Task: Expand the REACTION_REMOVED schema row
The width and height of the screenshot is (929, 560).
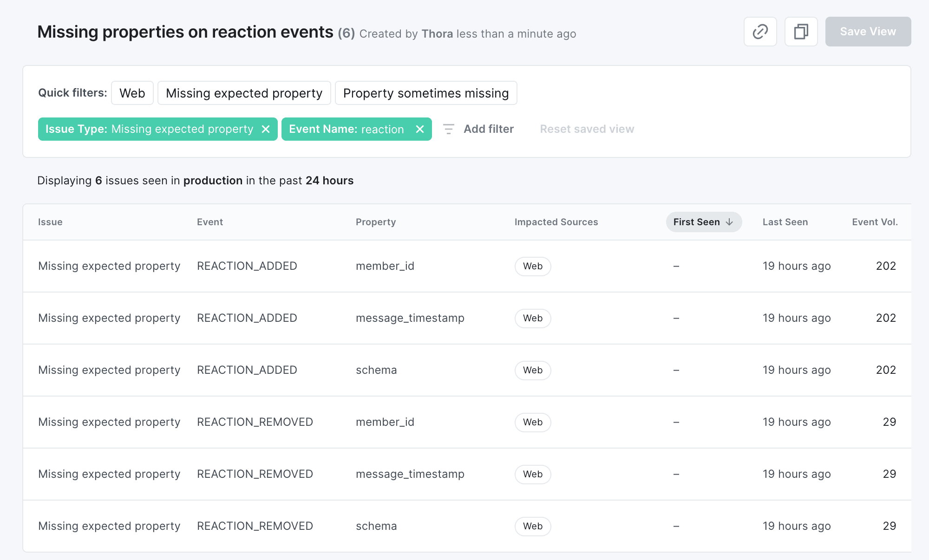Action: pyautogui.click(x=464, y=525)
